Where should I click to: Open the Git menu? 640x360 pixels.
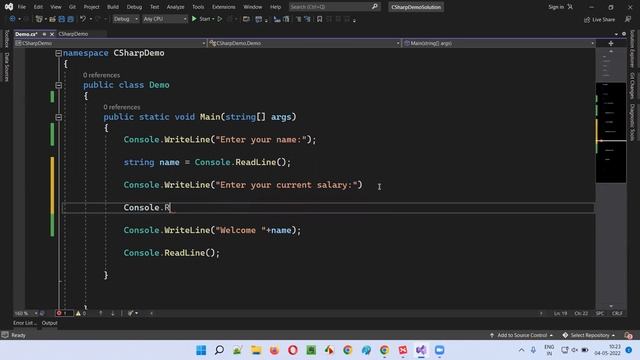coord(72,7)
